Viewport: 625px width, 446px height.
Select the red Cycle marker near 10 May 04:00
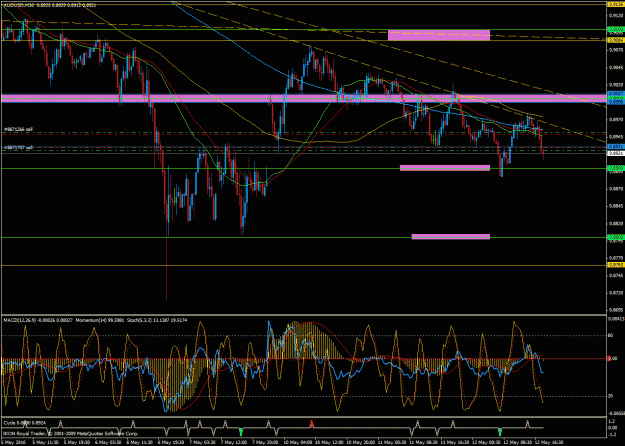[311, 424]
